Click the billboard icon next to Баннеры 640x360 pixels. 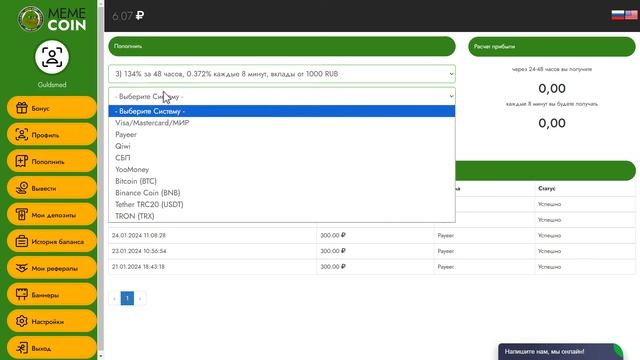tap(22, 295)
